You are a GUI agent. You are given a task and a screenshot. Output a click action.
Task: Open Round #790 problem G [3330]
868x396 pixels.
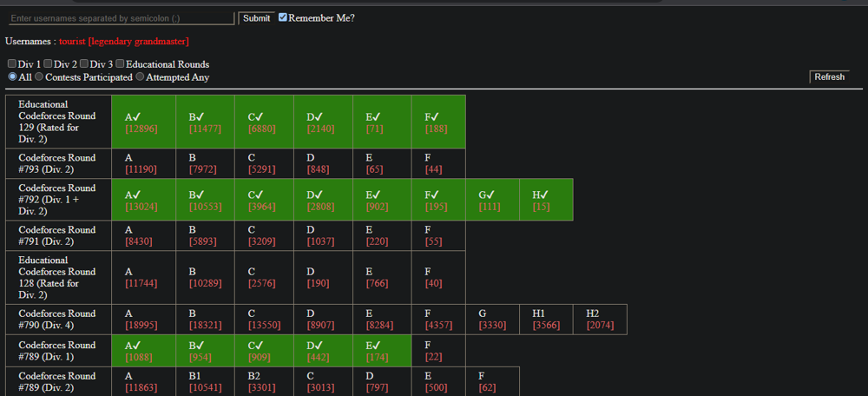tap(493, 320)
